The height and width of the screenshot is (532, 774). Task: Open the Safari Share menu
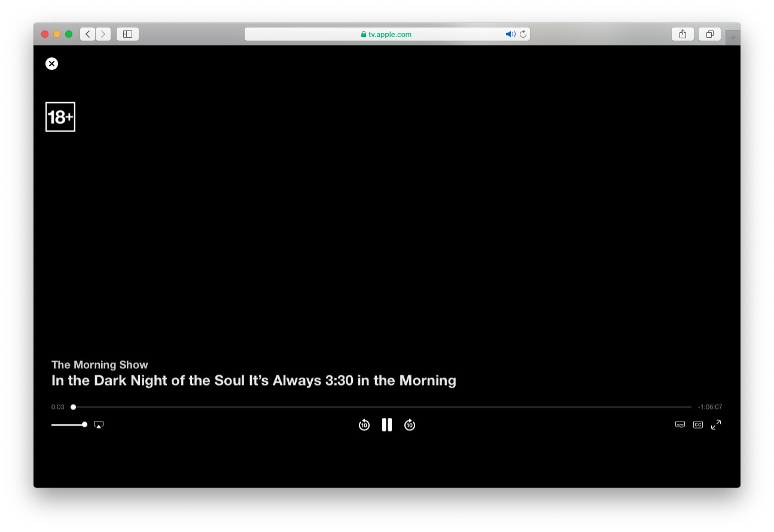(x=682, y=34)
